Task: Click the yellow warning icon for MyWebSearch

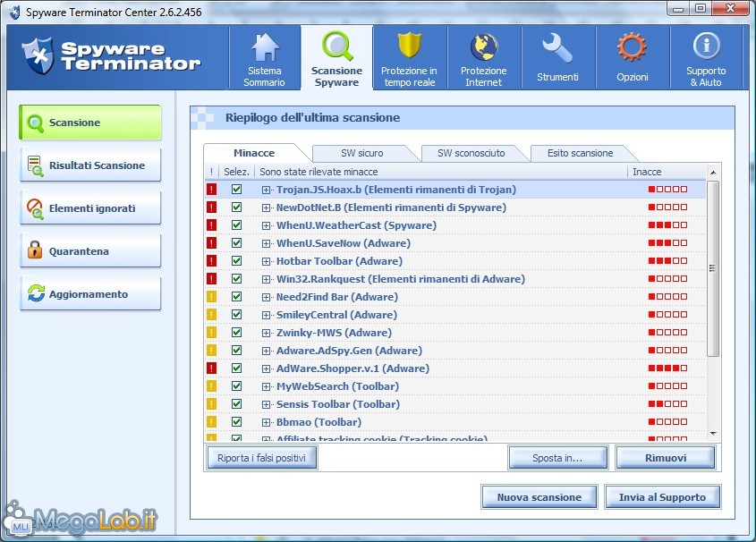Action: (211, 385)
